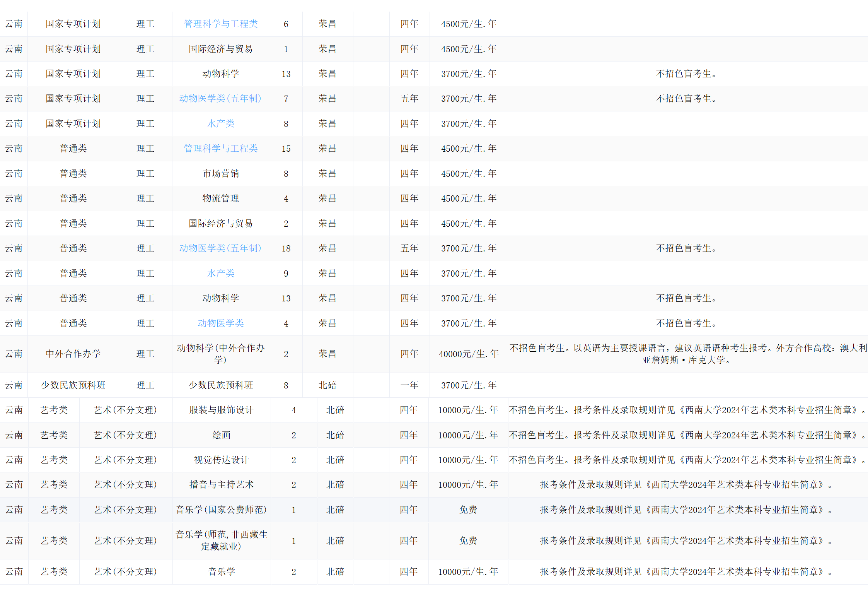Viewport: 868px width, 614px height.
Task: Click remark mentioning 詹姆斯·库克大学
Action: tap(687, 354)
